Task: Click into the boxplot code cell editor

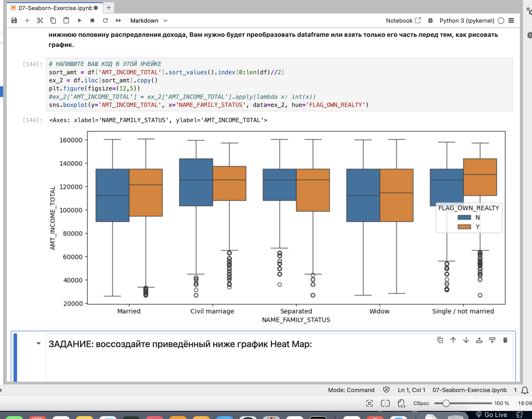Action: pos(279,84)
